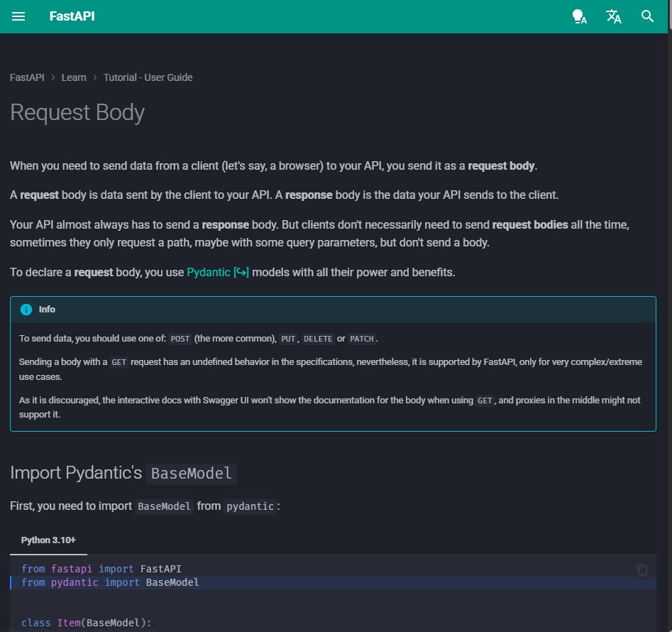
Task: Click the POST code badge in Info box
Action: [180, 339]
